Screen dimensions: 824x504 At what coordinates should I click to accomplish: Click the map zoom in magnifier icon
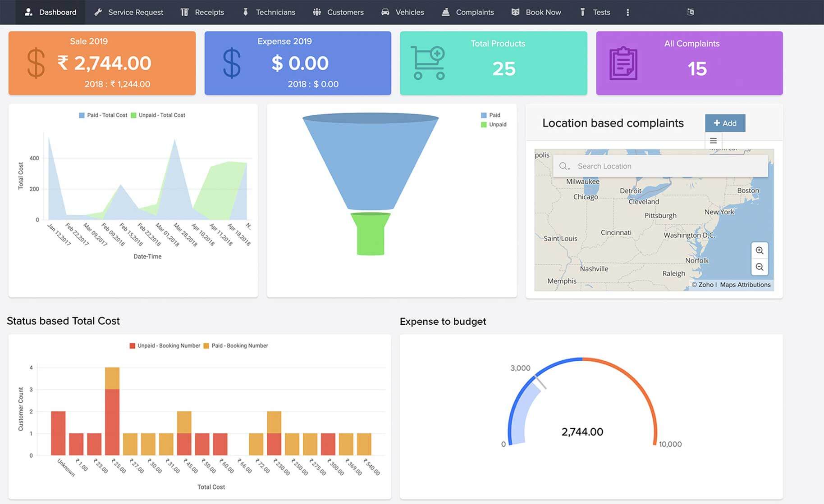[759, 250]
